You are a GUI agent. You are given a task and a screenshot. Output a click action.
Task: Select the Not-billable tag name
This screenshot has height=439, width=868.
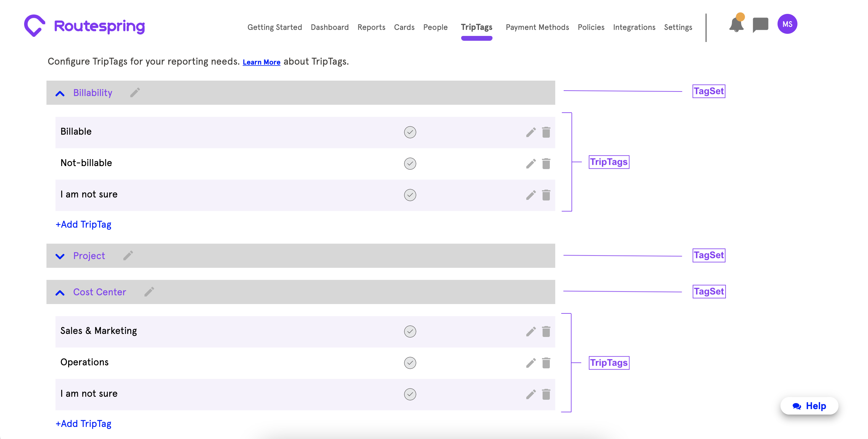(x=86, y=163)
